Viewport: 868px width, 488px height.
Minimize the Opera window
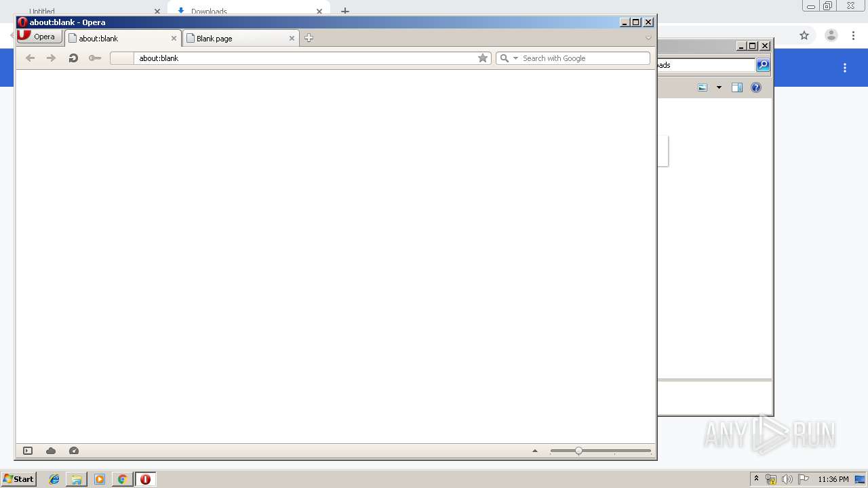pyautogui.click(x=625, y=22)
